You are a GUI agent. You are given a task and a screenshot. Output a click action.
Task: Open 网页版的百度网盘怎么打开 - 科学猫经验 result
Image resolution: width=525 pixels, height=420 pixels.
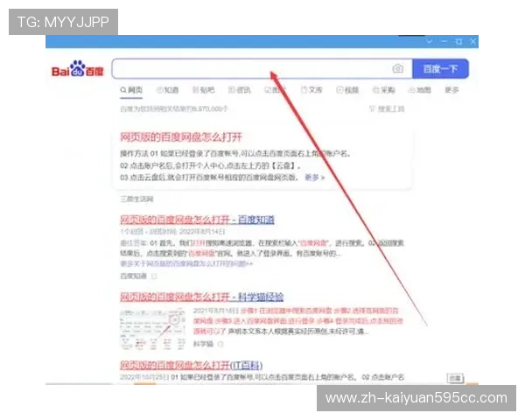201,297
